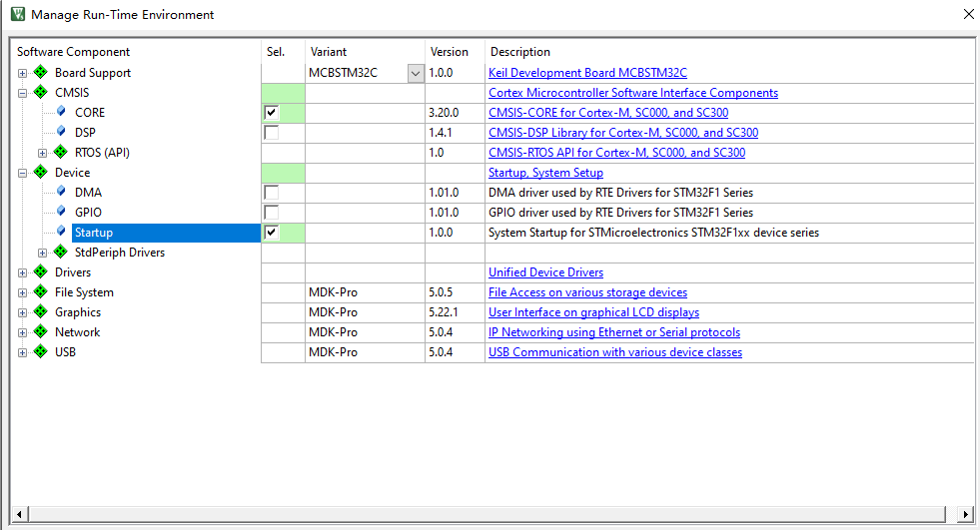Expand the StdPeriph Drivers node

pos(43,253)
